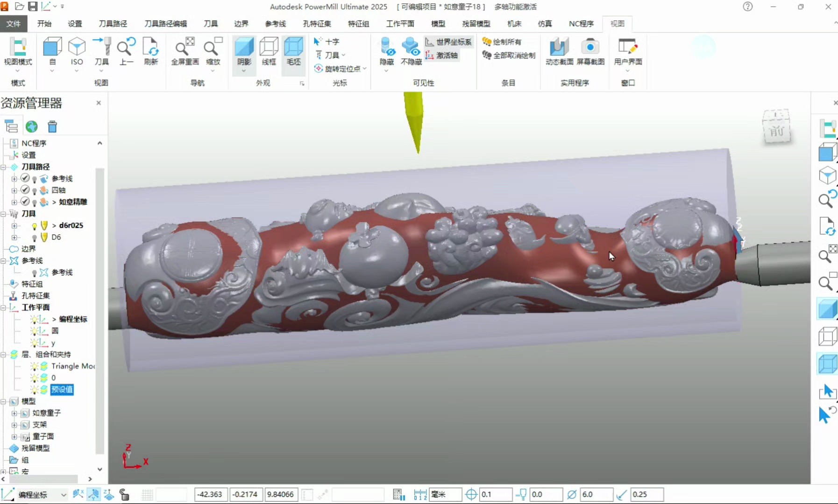Screen dimensions: 838x504
Task: Click the 0.1 tolerance field
Action: click(x=496, y=494)
